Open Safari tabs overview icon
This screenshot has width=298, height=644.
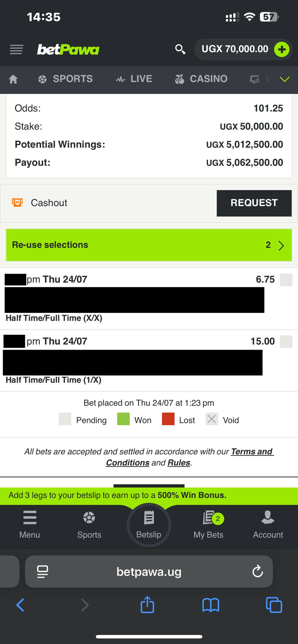[274, 605]
